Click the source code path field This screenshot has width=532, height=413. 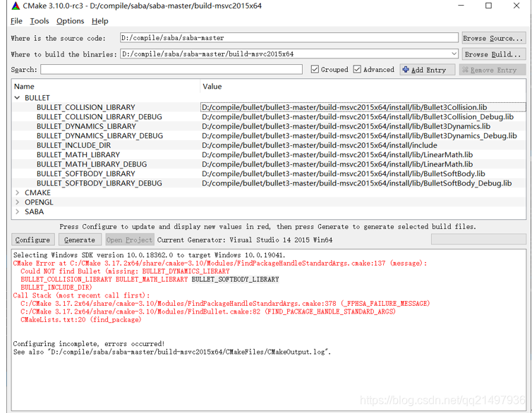pos(289,37)
